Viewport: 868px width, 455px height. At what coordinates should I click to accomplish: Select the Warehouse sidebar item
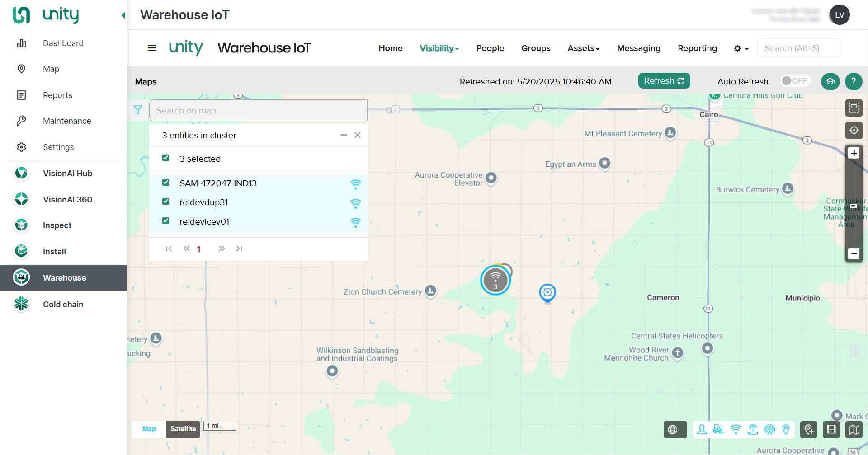[x=63, y=277]
